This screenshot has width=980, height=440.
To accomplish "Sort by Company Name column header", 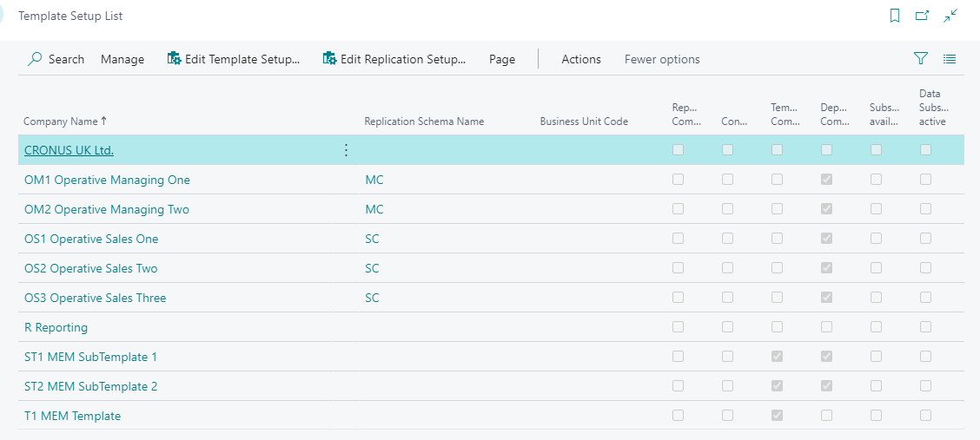I will click(x=65, y=121).
